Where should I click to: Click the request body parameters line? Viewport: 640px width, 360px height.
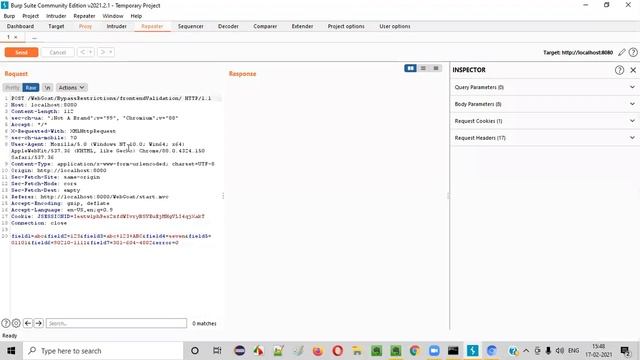[x=111, y=239]
